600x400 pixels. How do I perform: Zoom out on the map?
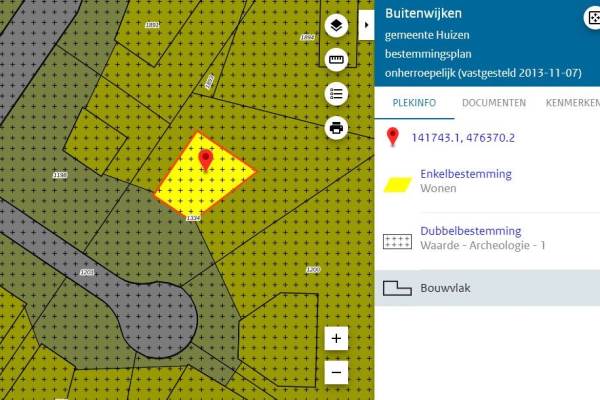coord(336,372)
